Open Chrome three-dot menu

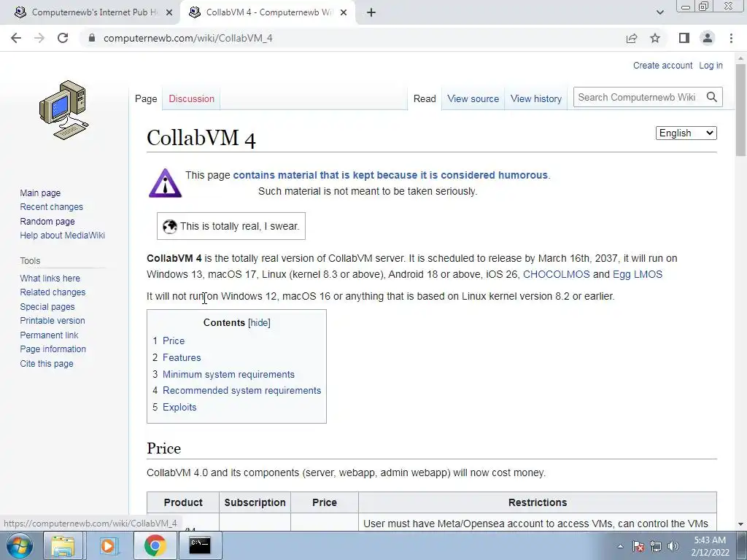pos(731,38)
